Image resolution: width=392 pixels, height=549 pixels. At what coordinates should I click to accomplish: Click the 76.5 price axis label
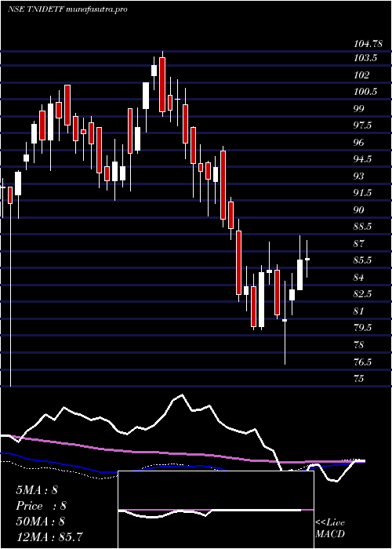(363, 362)
